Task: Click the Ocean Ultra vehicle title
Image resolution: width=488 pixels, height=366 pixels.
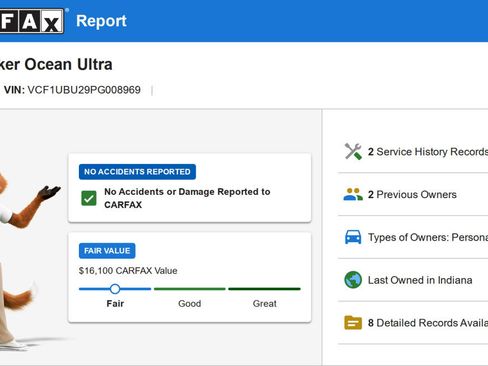Action: pyautogui.click(x=56, y=64)
